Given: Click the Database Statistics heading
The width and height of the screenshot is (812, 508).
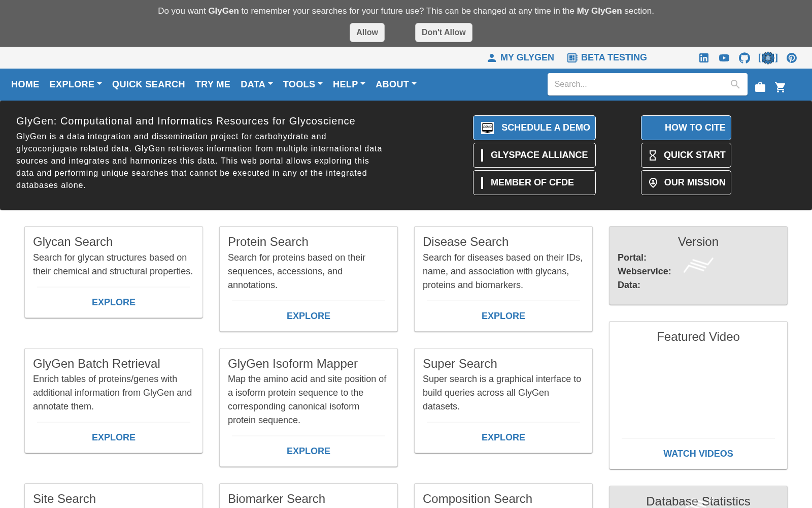Looking at the screenshot, I should [x=698, y=501].
